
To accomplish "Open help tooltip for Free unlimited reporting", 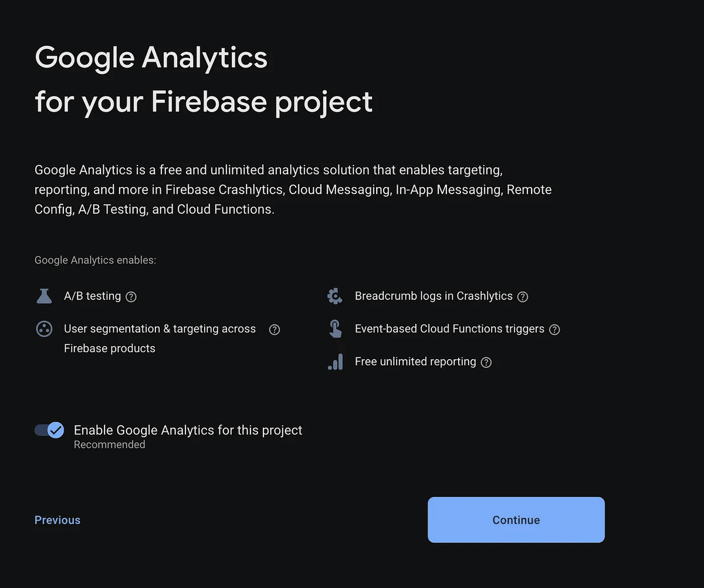I will [486, 363].
